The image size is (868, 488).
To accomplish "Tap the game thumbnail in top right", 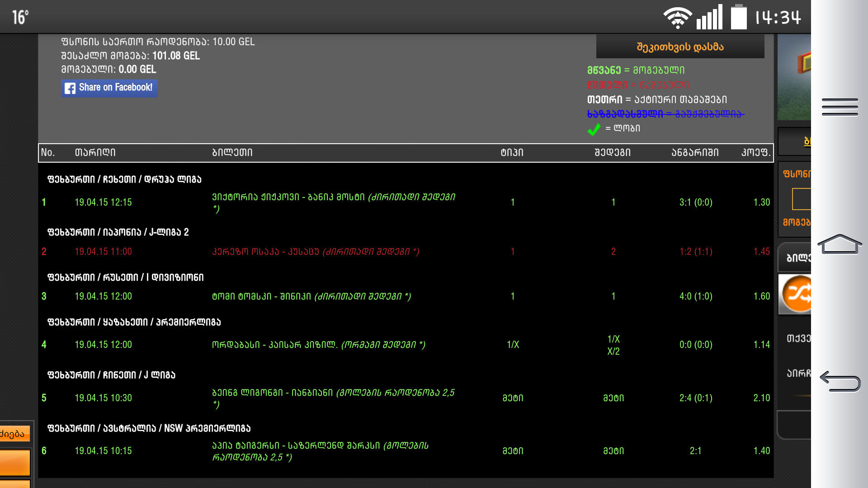I will pyautogui.click(x=794, y=77).
